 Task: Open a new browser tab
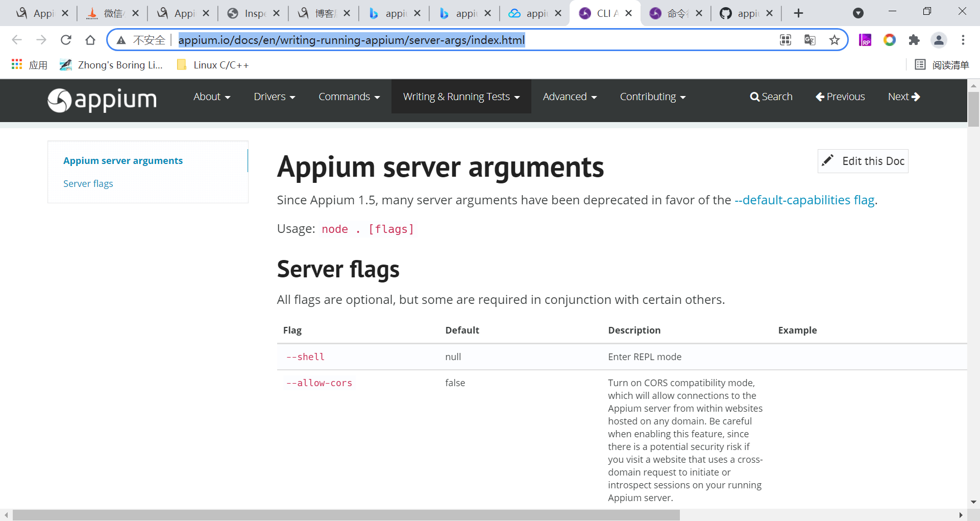point(799,13)
